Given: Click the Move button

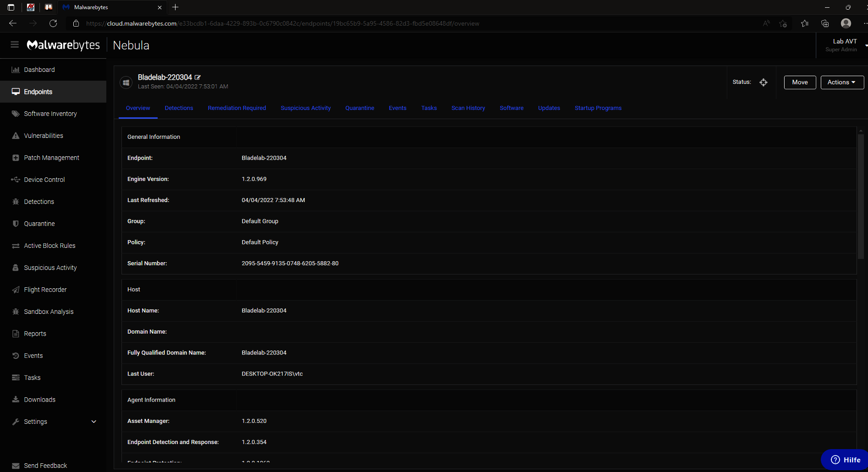Looking at the screenshot, I should [800, 82].
